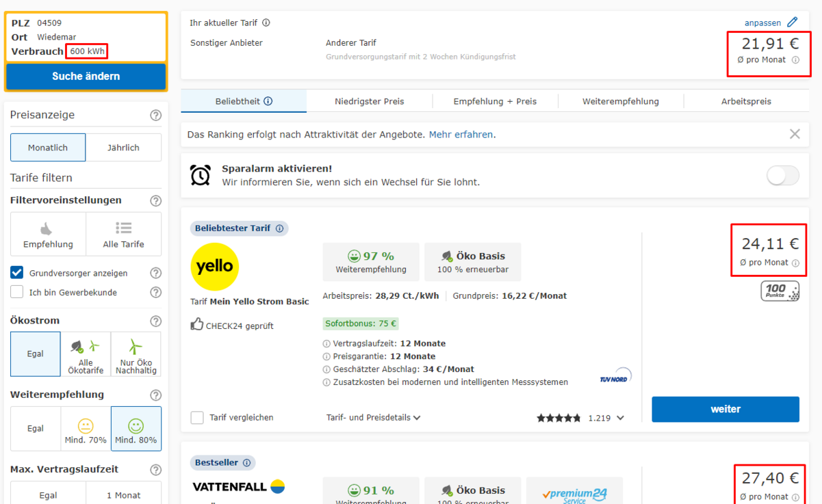Click info icon on Bestseller badge
The width and height of the screenshot is (822, 504).
pos(246,463)
